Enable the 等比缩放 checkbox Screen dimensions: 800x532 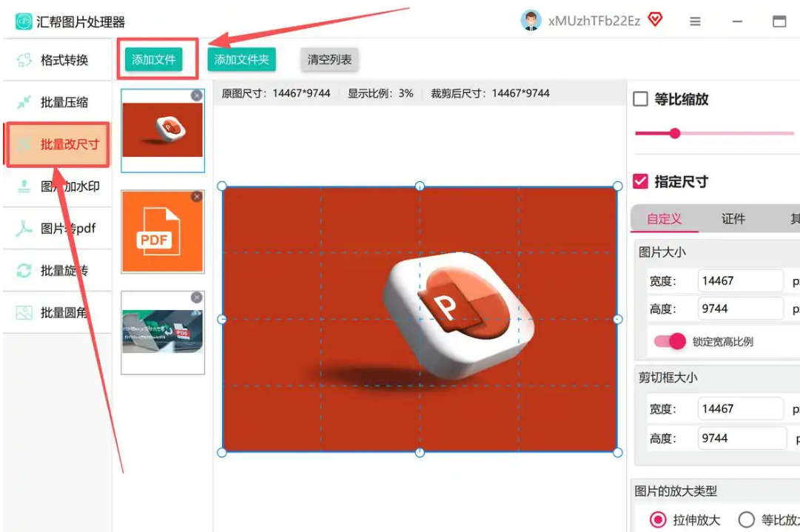coord(640,99)
